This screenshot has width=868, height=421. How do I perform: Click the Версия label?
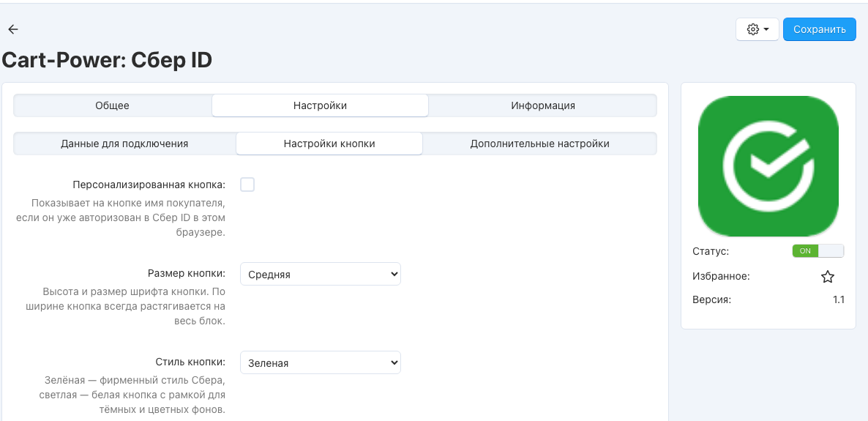click(x=712, y=300)
